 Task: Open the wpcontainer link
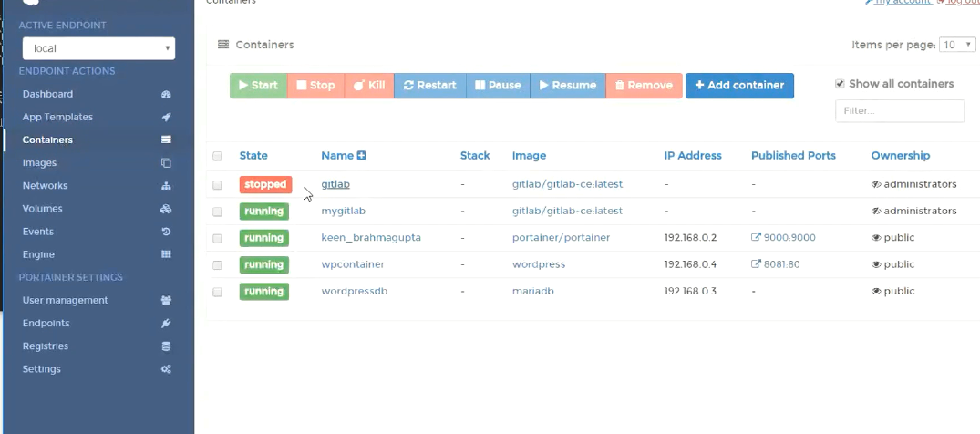tap(353, 264)
